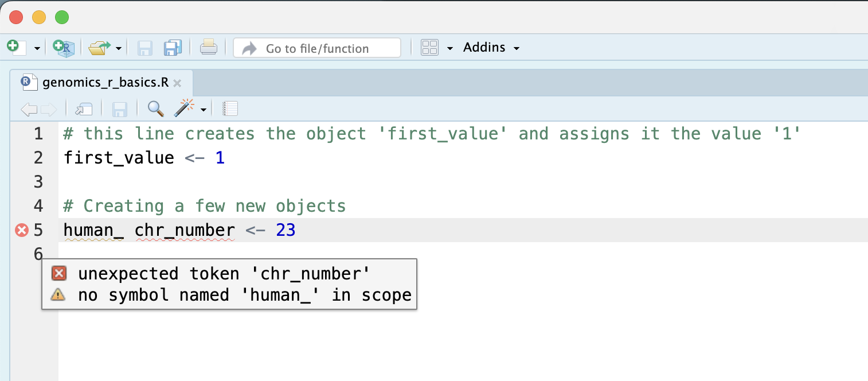Click the comment on line 1
Viewport: 868px width, 381px height.
point(432,134)
